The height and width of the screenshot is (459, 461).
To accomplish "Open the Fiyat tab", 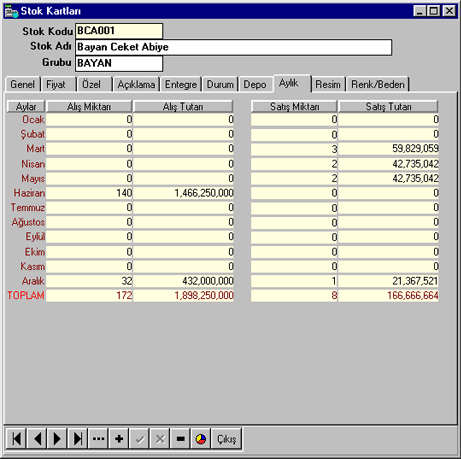I will [56, 84].
